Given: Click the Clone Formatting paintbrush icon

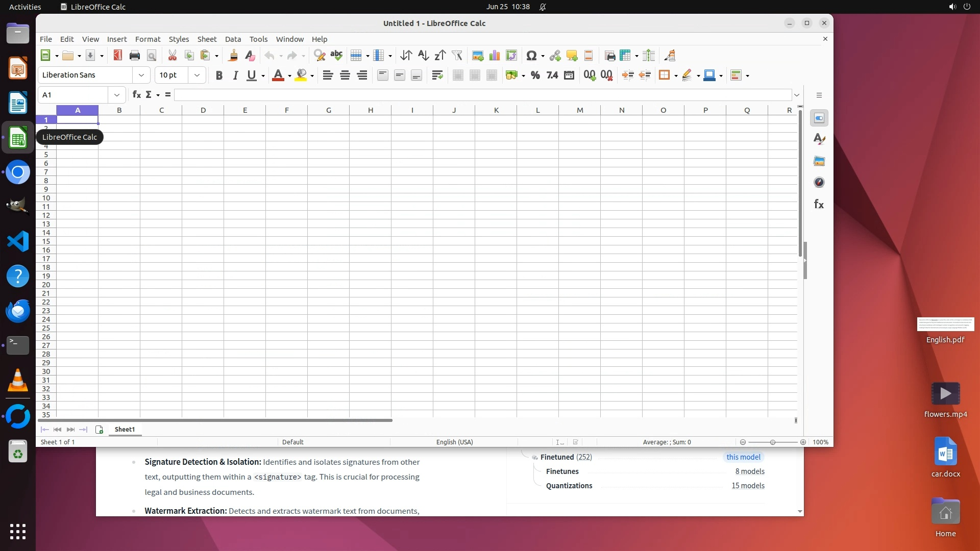Looking at the screenshot, I should (x=233, y=56).
